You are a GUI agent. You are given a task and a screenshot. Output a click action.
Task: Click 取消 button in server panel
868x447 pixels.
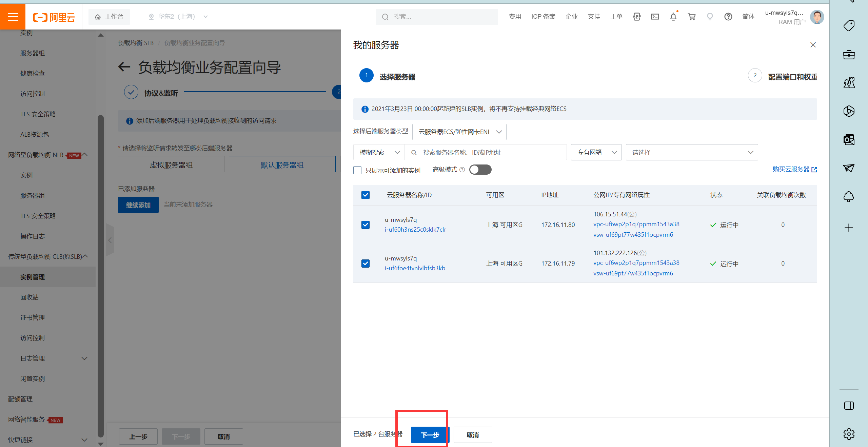pyautogui.click(x=473, y=435)
